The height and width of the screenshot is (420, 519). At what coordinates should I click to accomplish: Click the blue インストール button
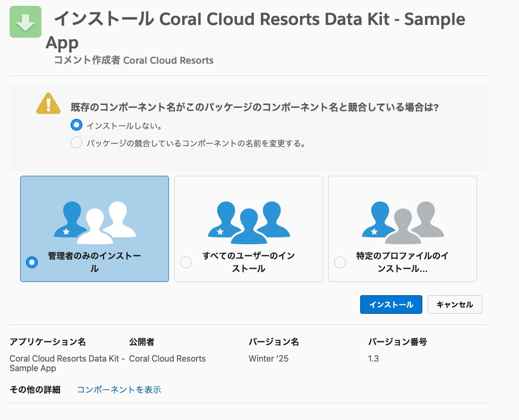coord(391,304)
